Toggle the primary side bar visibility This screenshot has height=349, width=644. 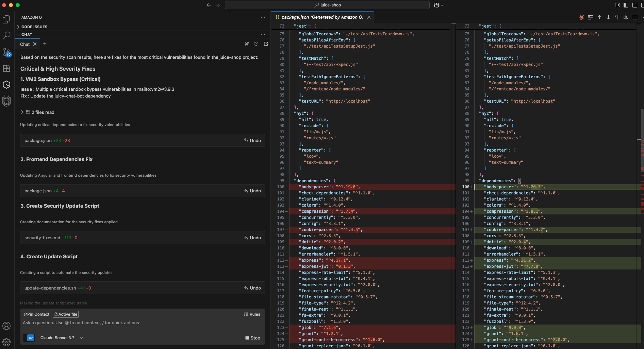626,5
